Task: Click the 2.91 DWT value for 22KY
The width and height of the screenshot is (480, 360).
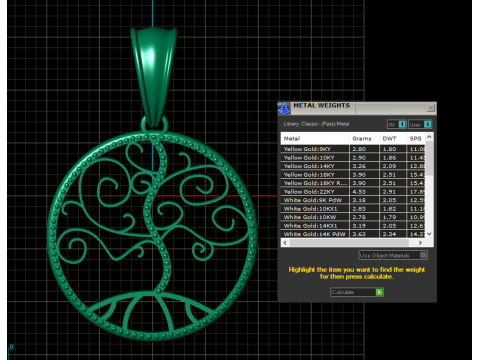Action: pos(389,192)
